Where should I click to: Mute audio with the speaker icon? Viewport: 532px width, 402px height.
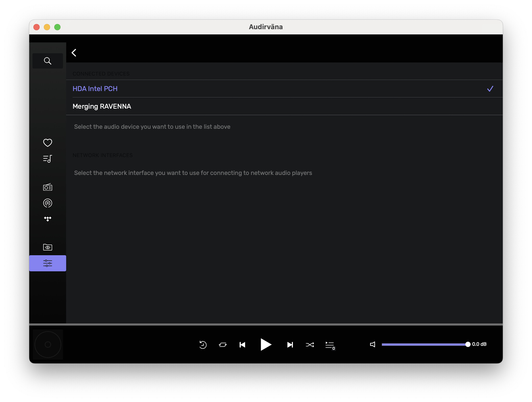[372, 344]
